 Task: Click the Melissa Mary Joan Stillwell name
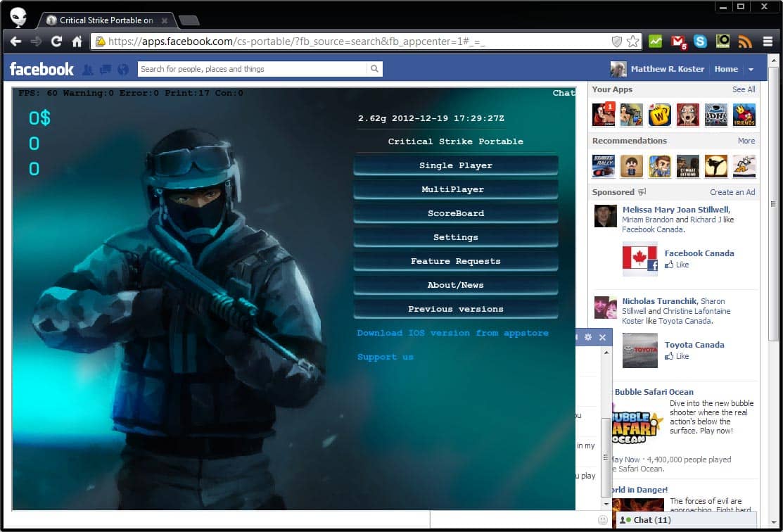(x=676, y=210)
